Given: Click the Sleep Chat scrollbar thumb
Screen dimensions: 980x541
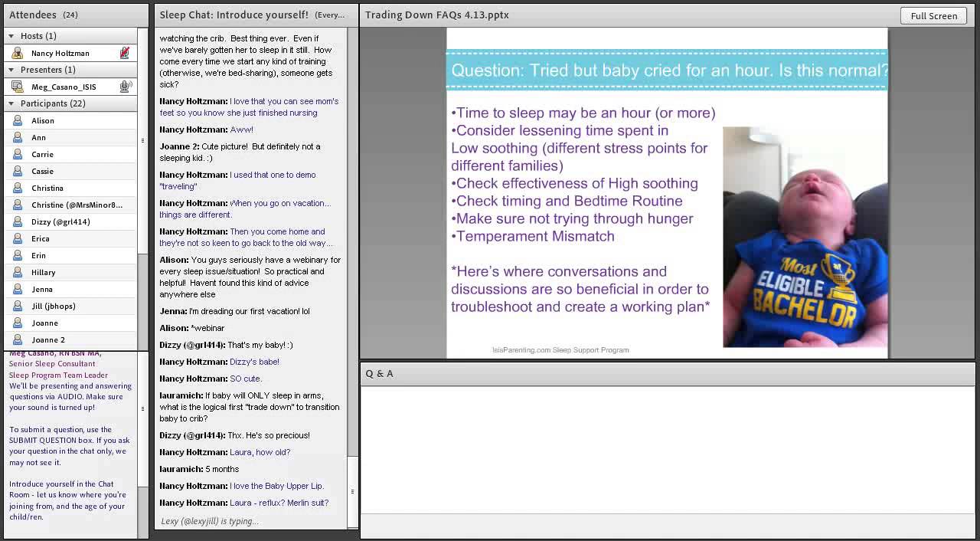Looking at the screenshot, I should [x=352, y=491].
